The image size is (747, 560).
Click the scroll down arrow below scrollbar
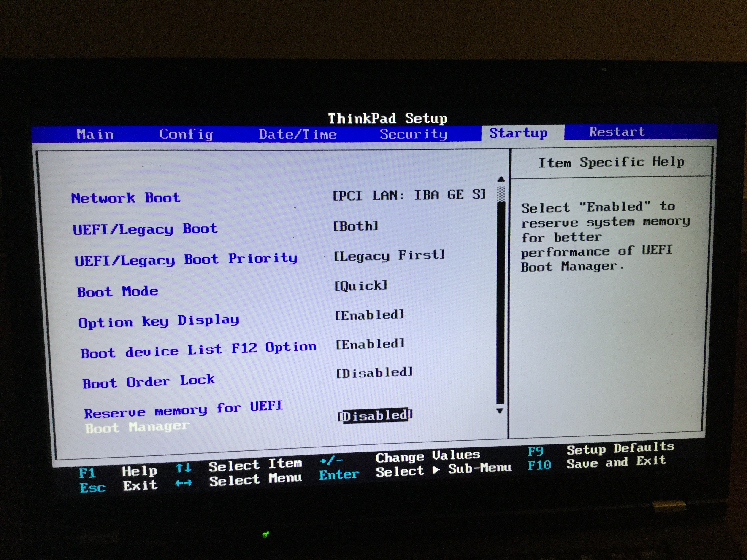[x=500, y=411]
